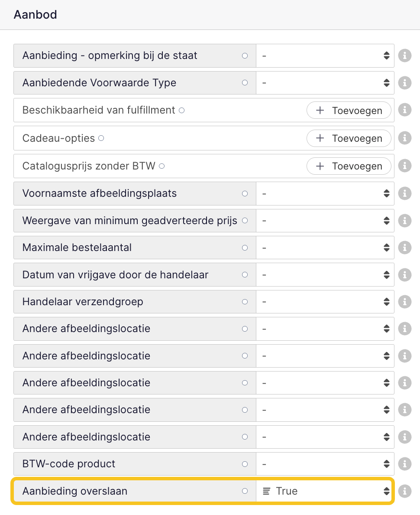The height and width of the screenshot is (515, 420).
Task: Click Toevoegen for Cadeau-opties
Action: coord(349,138)
